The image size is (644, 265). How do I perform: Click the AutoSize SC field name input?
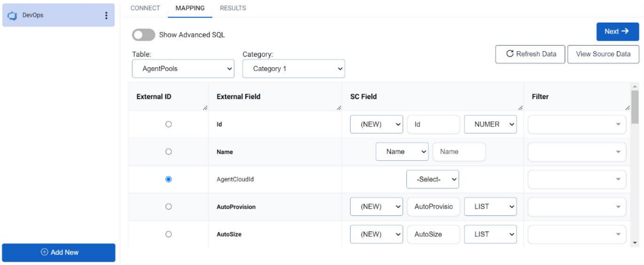433,234
